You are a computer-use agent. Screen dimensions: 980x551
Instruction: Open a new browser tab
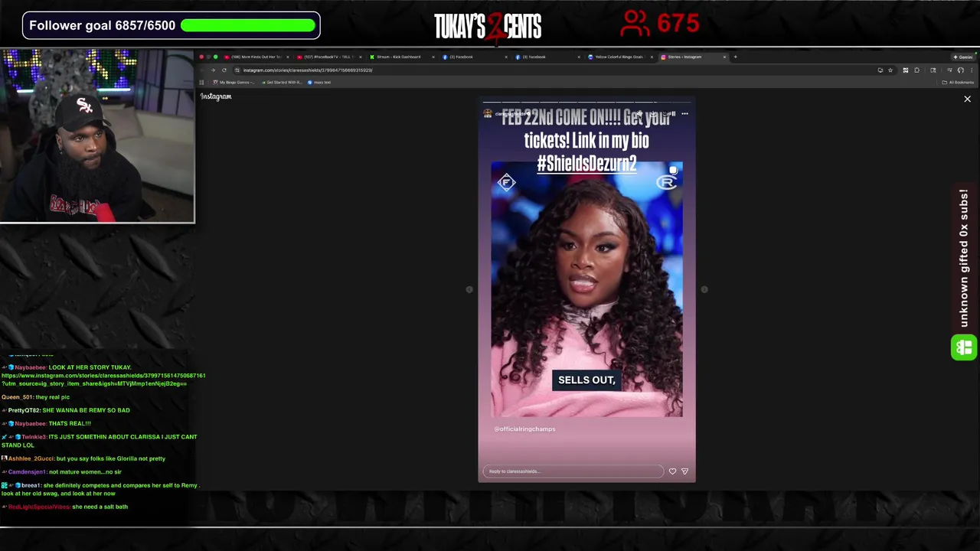[x=735, y=57]
